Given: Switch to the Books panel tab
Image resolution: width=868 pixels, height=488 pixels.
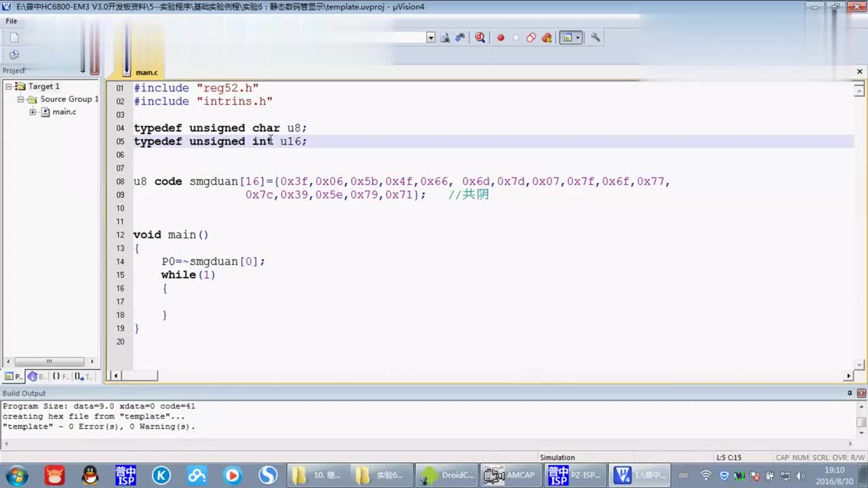Looking at the screenshot, I should coord(37,376).
